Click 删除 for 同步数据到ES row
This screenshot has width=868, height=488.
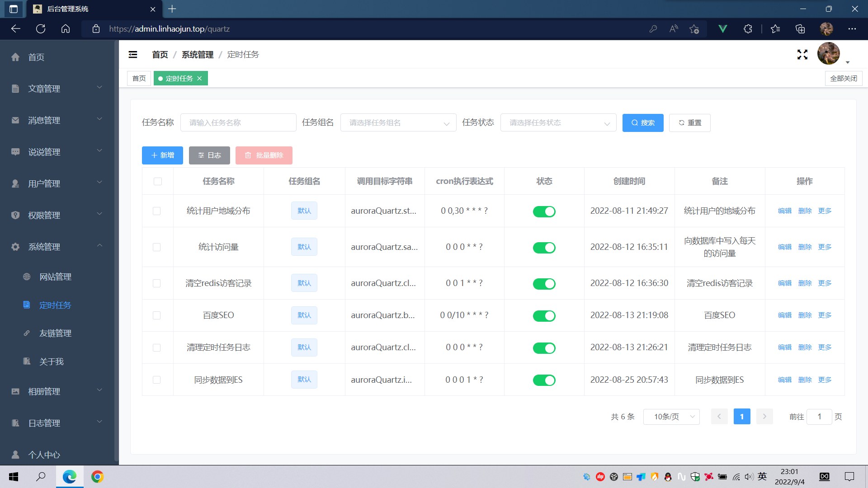coord(805,380)
